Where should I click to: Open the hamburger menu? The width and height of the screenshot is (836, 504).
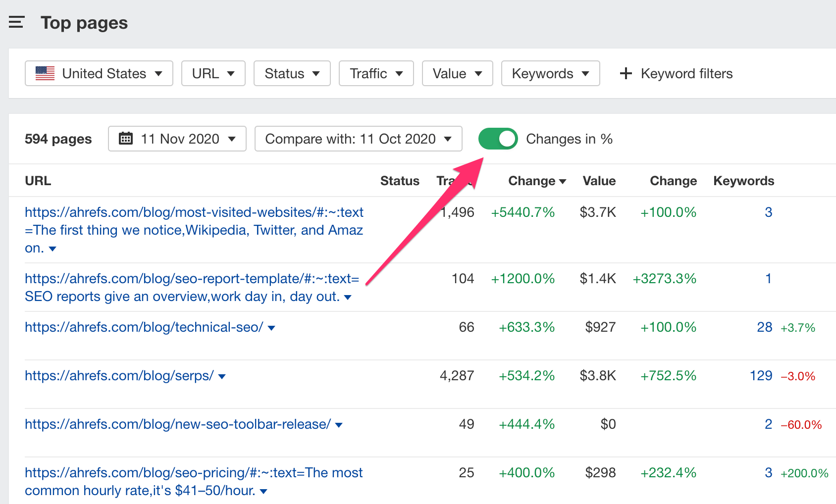[x=16, y=22]
